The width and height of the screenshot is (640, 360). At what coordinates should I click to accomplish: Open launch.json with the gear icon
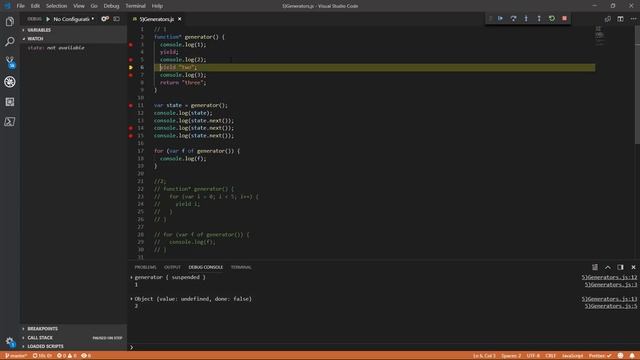coord(105,19)
